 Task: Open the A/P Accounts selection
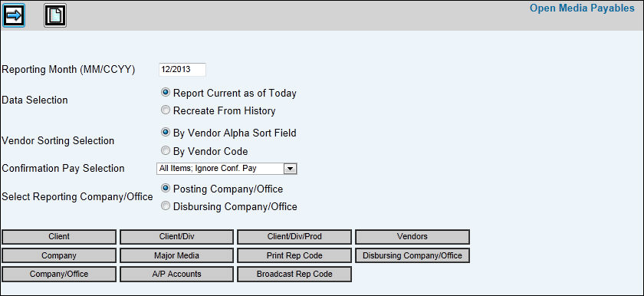click(176, 275)
